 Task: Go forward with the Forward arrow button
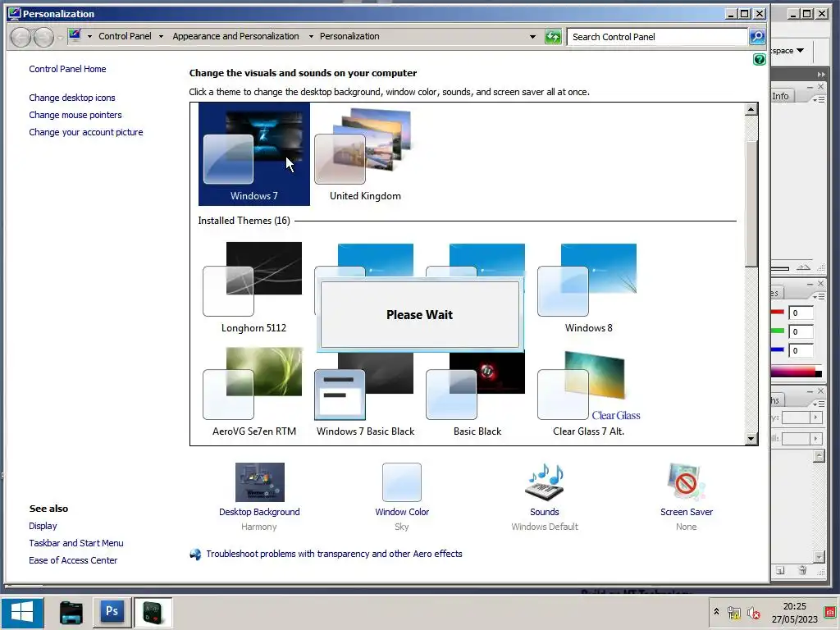pos(43,37)
